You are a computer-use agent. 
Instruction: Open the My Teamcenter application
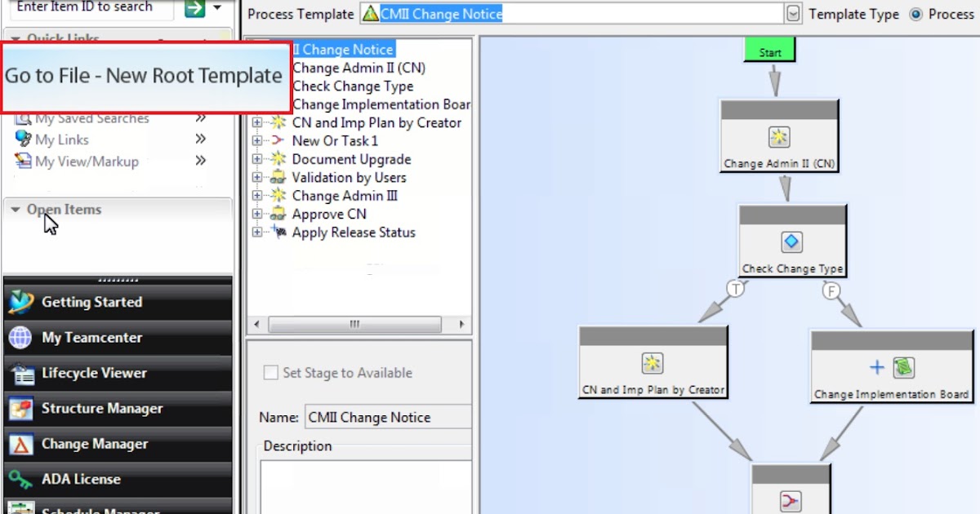click(118, 338)
